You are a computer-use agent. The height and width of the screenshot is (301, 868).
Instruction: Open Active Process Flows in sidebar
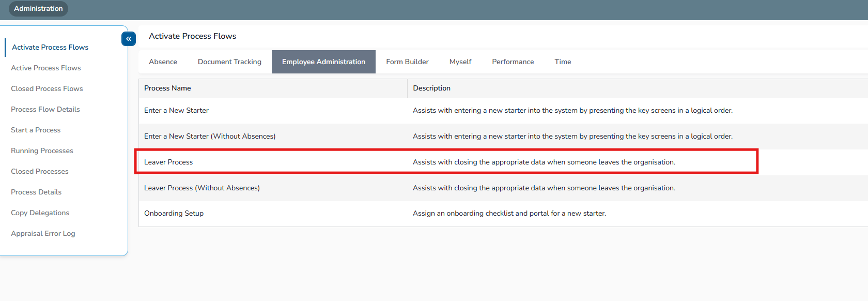(46, 68)
